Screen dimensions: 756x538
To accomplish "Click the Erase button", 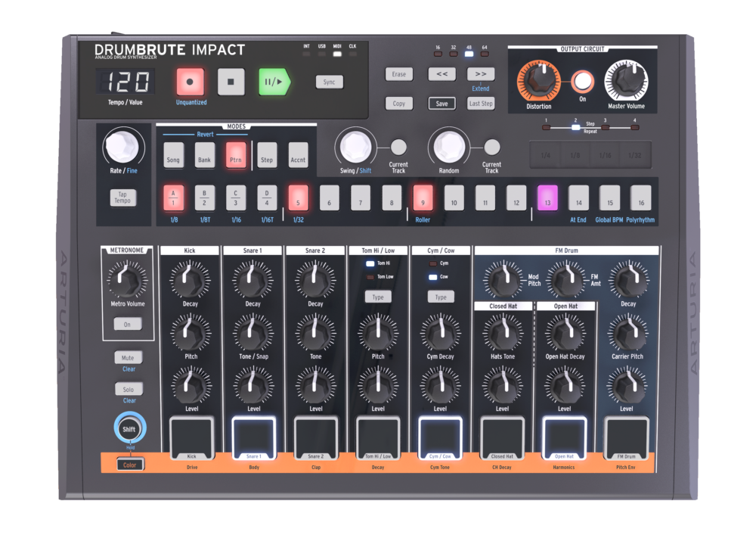I will click(x=398, y=74).
